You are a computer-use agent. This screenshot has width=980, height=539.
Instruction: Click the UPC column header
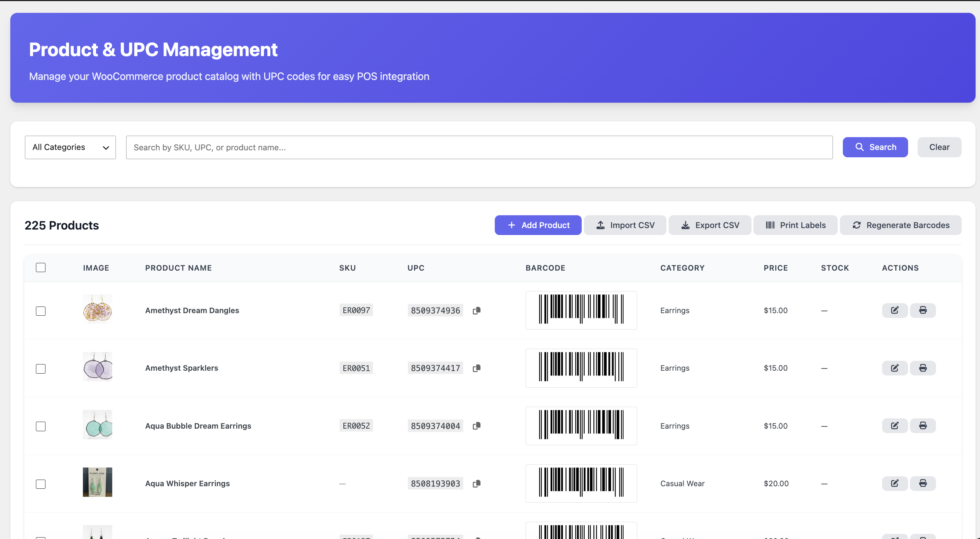(x=416, y=268)
